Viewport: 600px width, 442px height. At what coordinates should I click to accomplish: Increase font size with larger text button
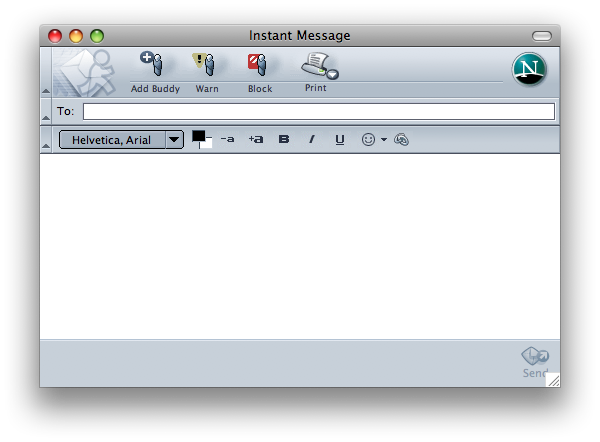coord(255,140)
